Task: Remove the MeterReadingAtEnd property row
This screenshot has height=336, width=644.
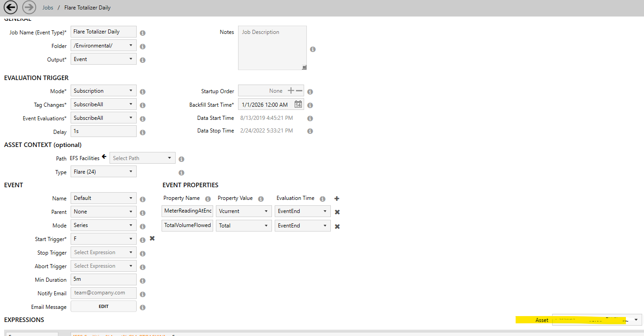Action: click(337, 212)
